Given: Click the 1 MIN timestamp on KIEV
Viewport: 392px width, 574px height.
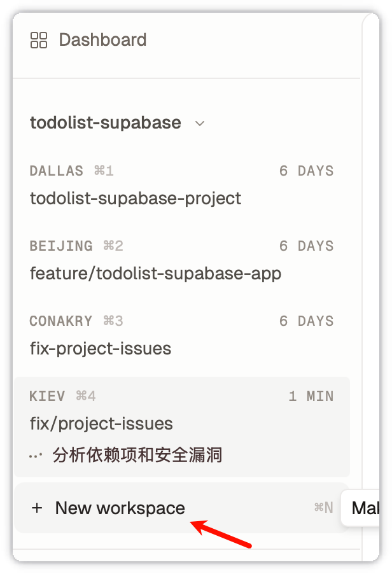Looking at the screenshot, I should [311, 396].
